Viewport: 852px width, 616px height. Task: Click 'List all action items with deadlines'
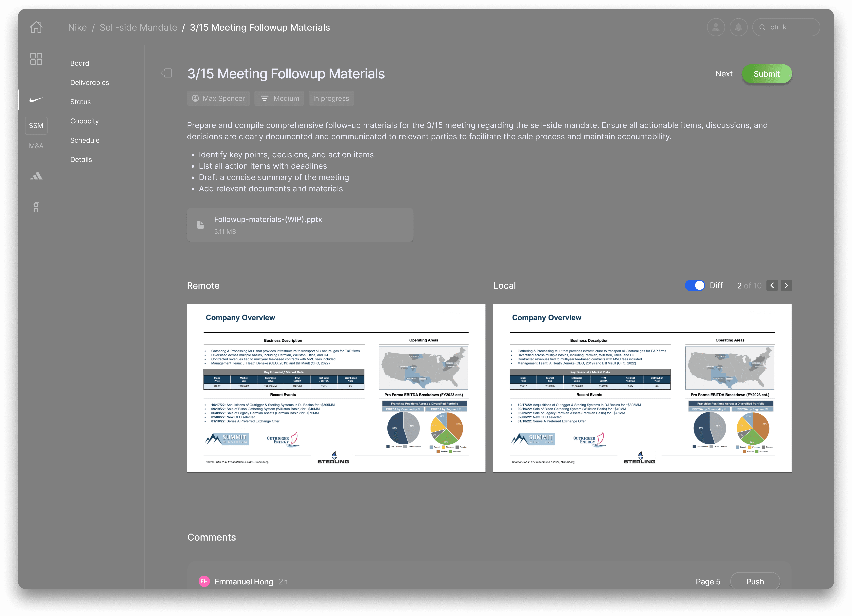263,166
